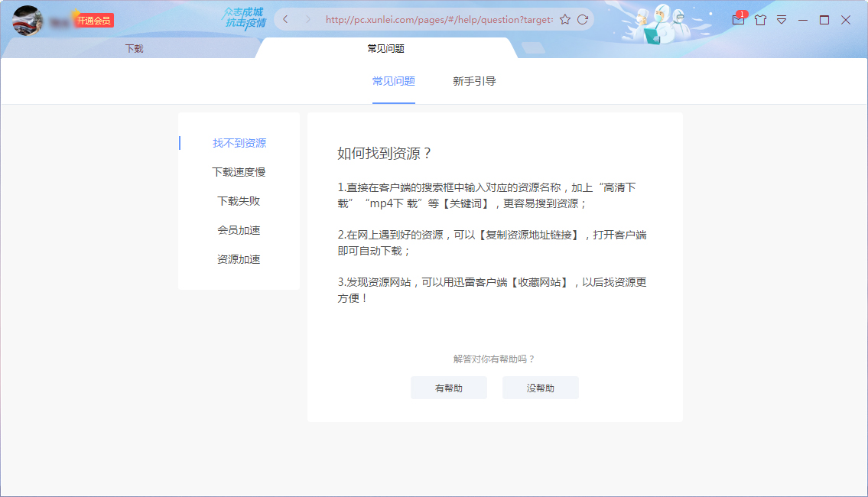Click the browser back arrow

coord(285,18)
